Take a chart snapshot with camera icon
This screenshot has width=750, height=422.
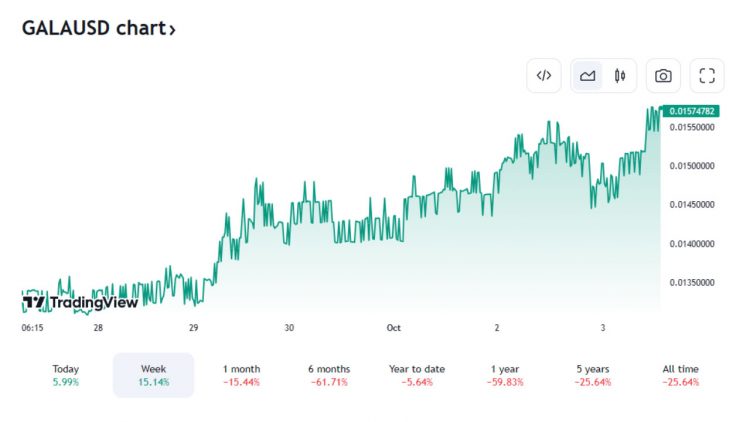(663, 76)
